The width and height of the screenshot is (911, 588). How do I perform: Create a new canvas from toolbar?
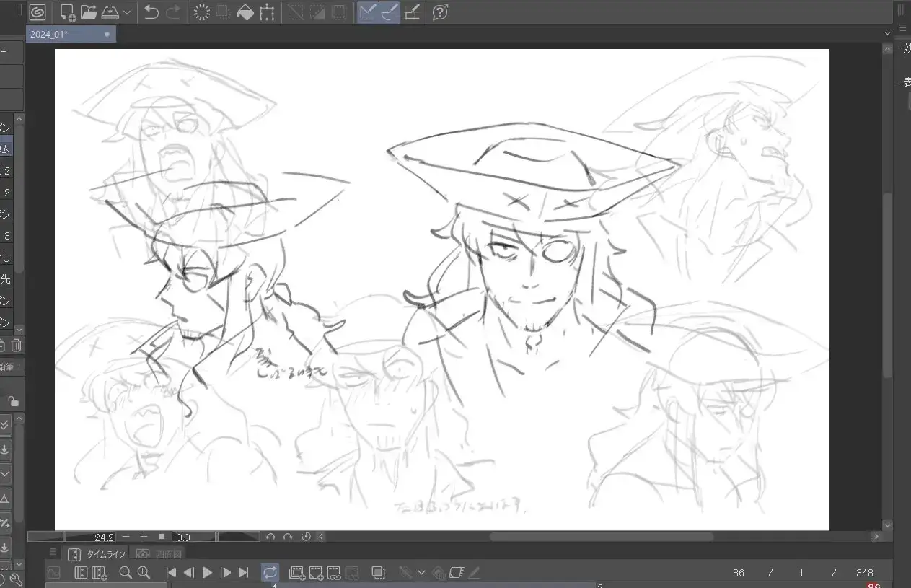(x=69, y=12)
